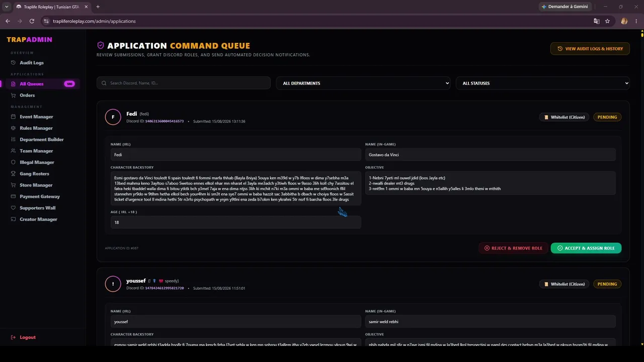Click the Gostavo da Vinci in-game name field

pyautogui.click(x=491, y=155)
